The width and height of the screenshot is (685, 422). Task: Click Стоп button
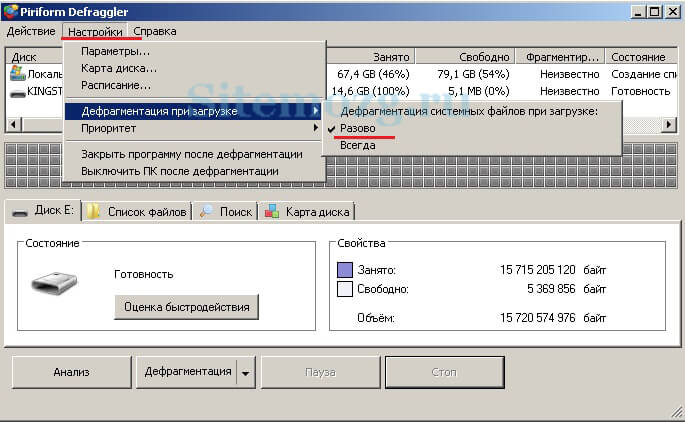click(x=445, y=372)
